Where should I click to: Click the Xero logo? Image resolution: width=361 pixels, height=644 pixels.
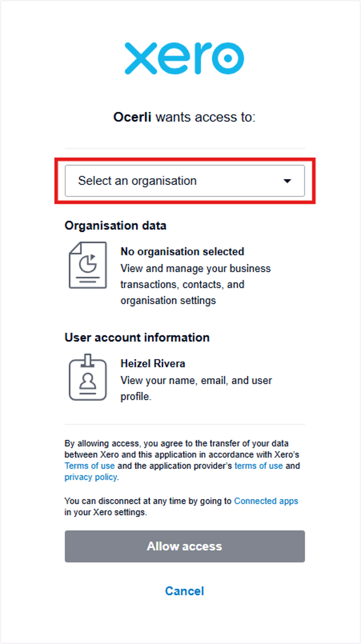click(x=184, y=58)
